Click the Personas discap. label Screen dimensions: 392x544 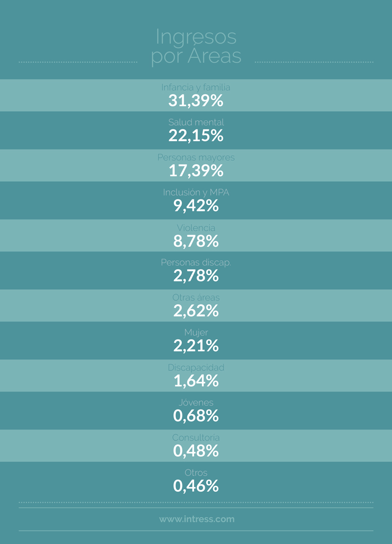click(x=196, y=262)
